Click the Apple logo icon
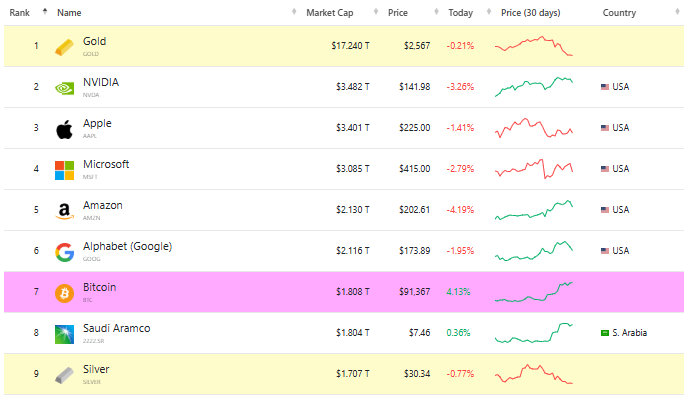This screenshot has width=691, height=396. click(64, 130)
